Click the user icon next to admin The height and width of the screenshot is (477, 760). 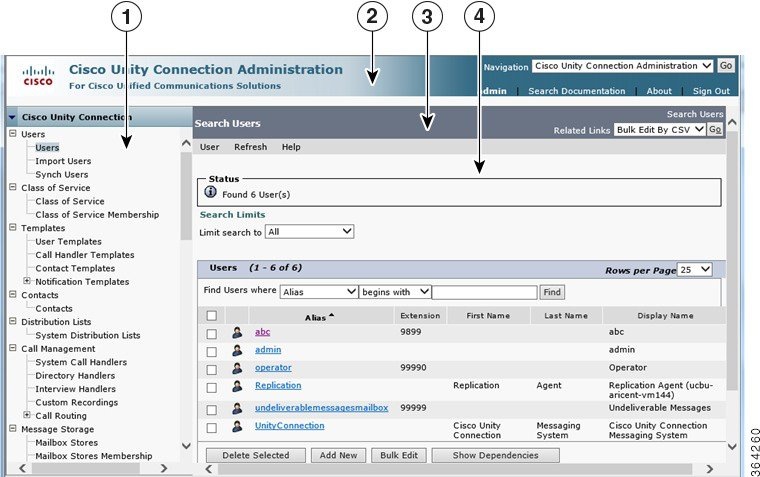tap(237, 350)
